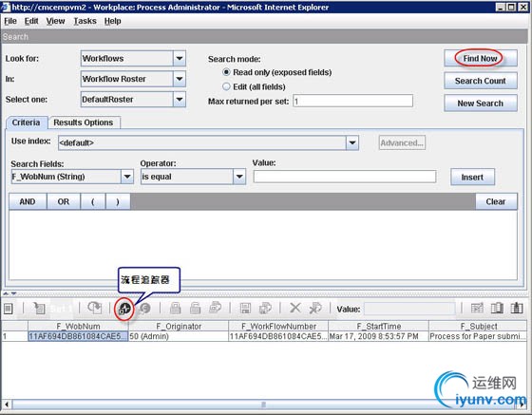The height and width of the screenshot is (415, 532).
Task: Click the Search Count button
Action: point(480,81)
